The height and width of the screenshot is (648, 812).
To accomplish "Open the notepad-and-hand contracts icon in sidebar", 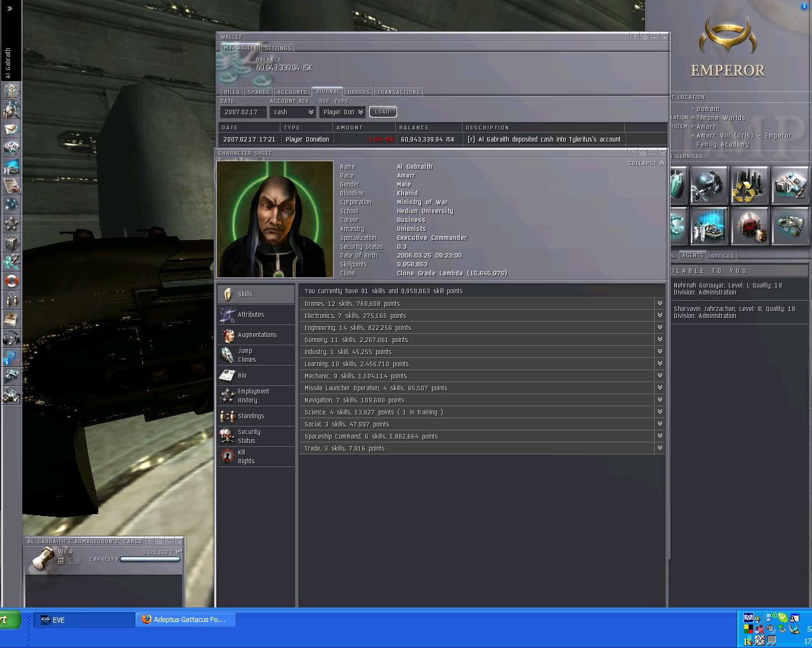I will 11,186.
